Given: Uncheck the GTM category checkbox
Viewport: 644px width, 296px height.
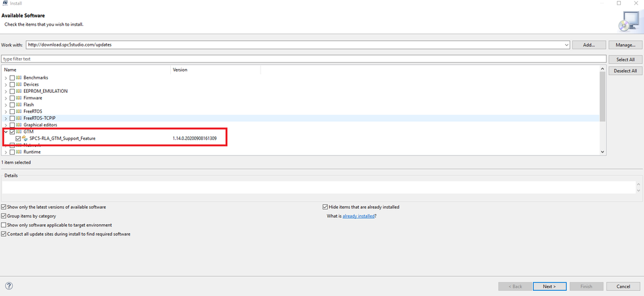Looking at the screenshot, I should coord(12,132).
